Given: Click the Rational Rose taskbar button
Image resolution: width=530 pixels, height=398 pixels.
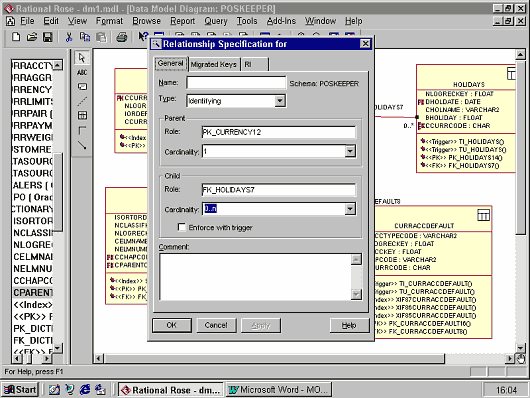Looking at the screenshot, I should pos(171,390).
